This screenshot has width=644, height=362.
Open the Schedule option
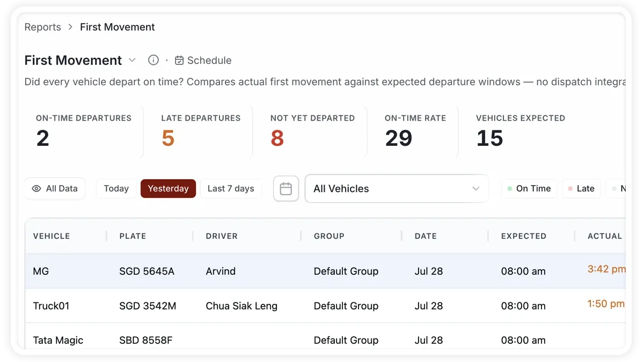[203, 61]
